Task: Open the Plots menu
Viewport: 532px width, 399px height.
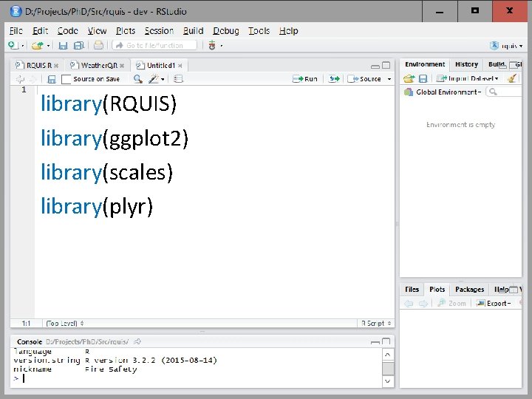Action: 126,31
